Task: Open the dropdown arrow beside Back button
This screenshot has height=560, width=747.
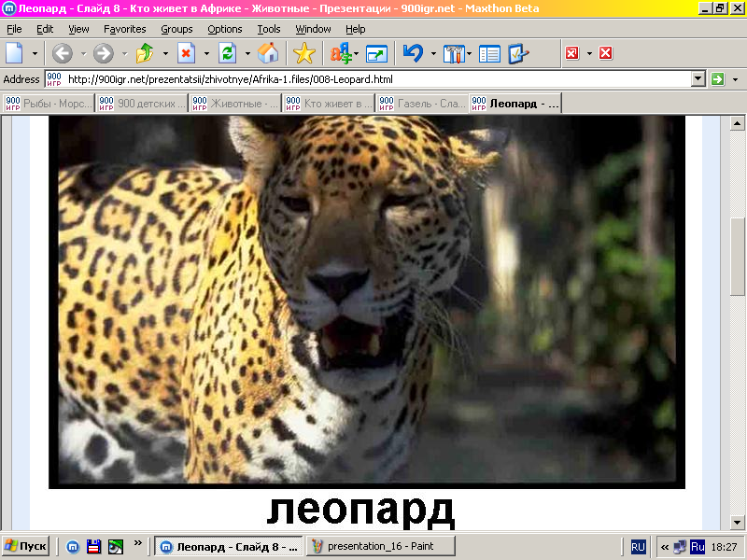Action: (82, 53)
